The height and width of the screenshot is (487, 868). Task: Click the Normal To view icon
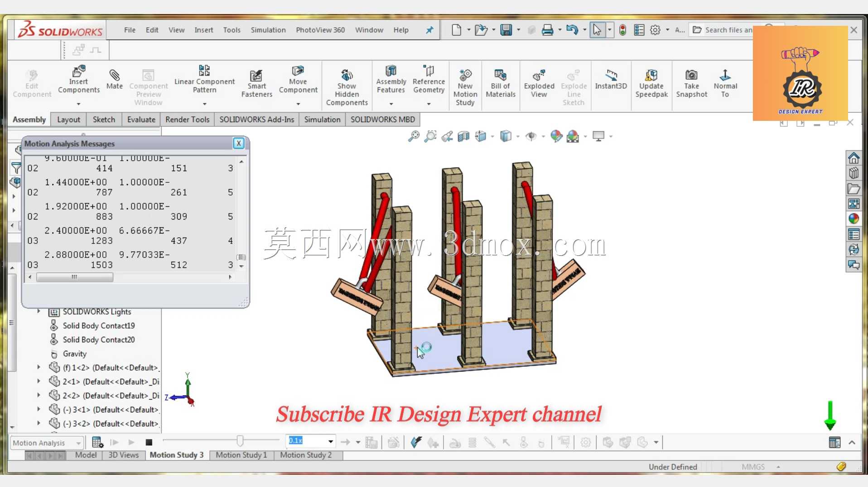pos(725,75)
